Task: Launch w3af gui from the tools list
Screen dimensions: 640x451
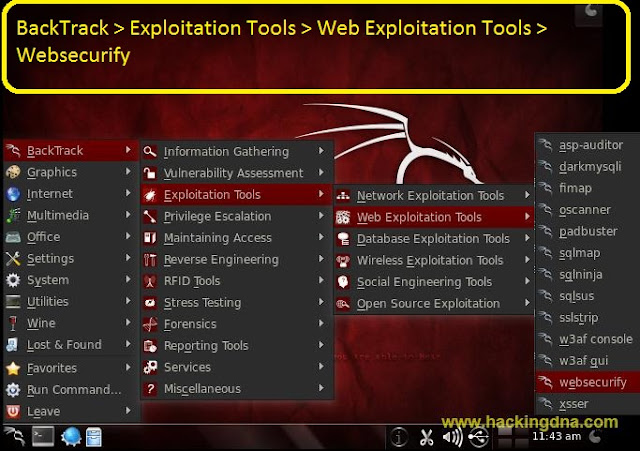Action: click(588, 361)
